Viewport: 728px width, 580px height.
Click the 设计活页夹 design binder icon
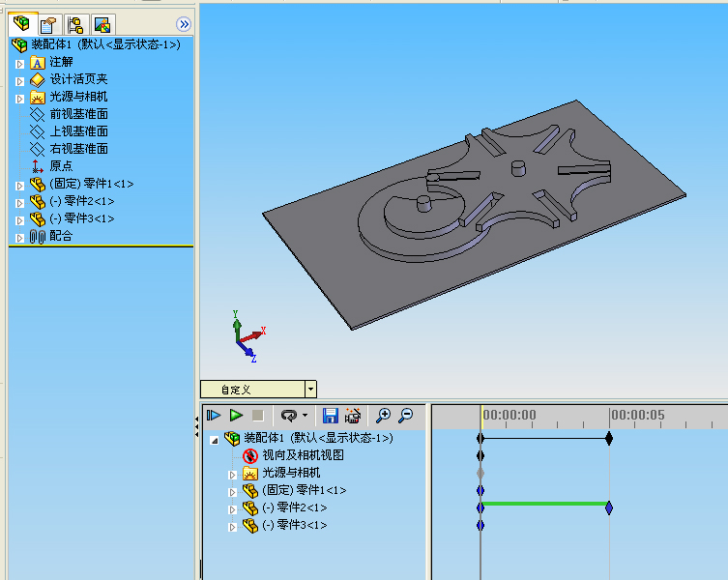click(37, 80)
